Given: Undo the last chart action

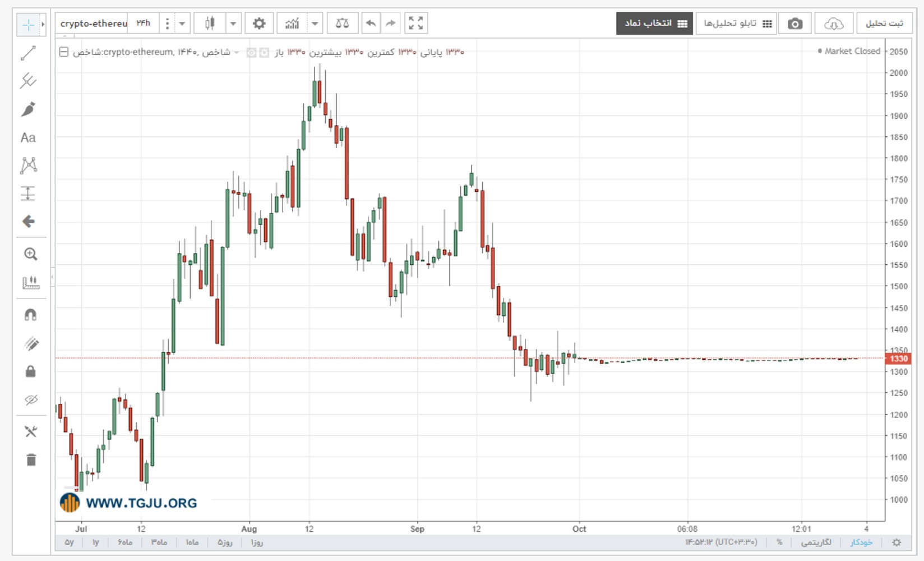Looking at the screenshot, I should point(371,24).
